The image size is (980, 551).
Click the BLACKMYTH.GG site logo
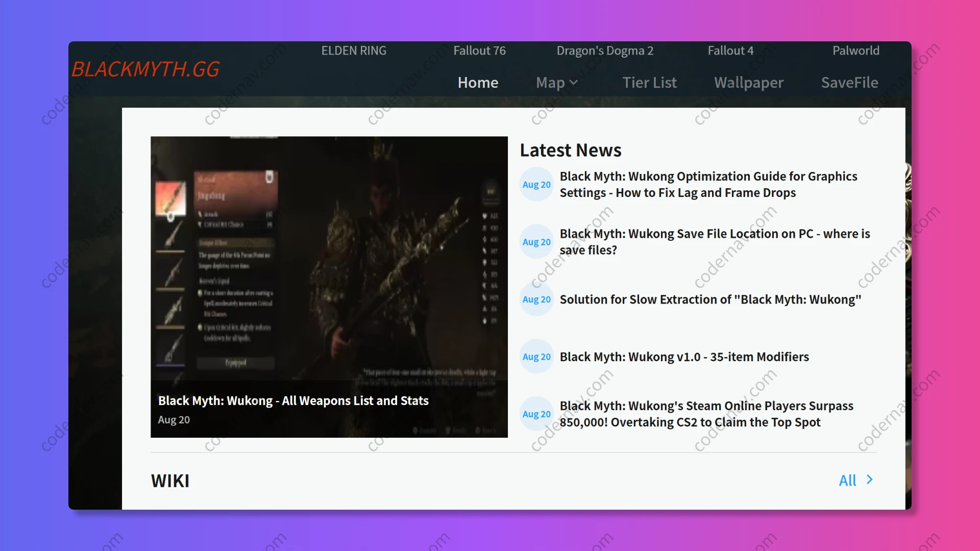[145, 69]
